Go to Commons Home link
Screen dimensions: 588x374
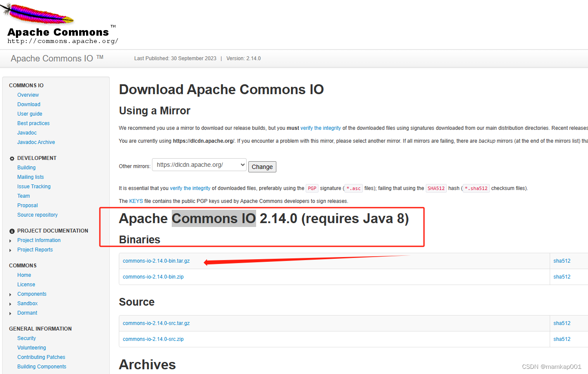tap(24, 275)
